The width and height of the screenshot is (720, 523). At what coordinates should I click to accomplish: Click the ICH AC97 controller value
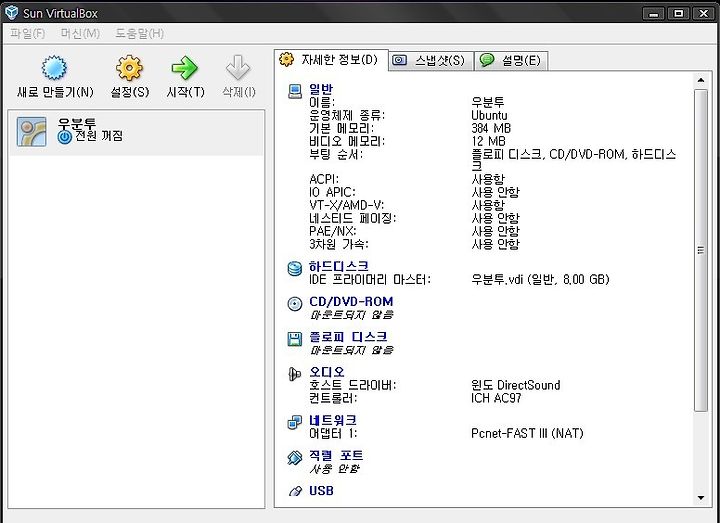[x=496, y=398]
